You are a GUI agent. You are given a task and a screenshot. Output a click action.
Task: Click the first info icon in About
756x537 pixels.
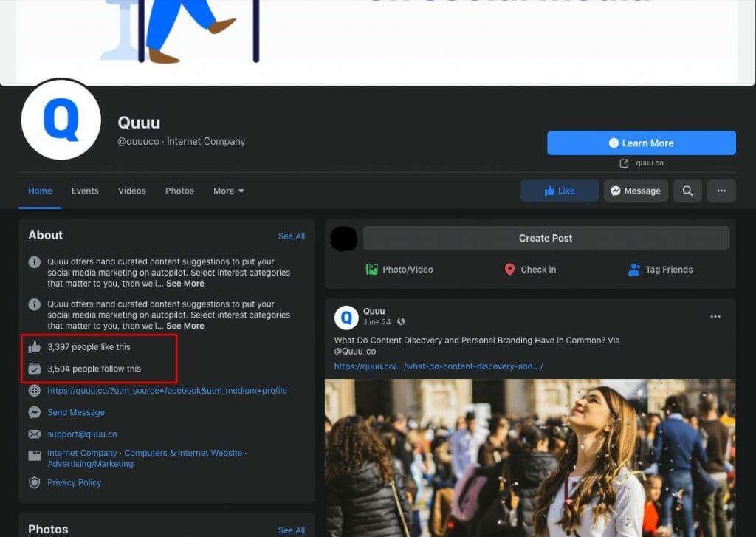pyautogui.click(x=34, y=262)
